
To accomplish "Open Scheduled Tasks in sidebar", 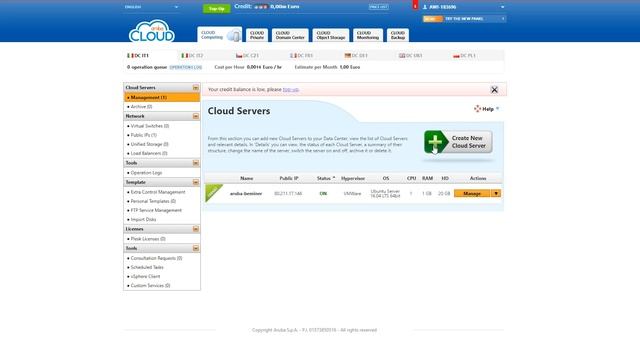I will 147,267.
